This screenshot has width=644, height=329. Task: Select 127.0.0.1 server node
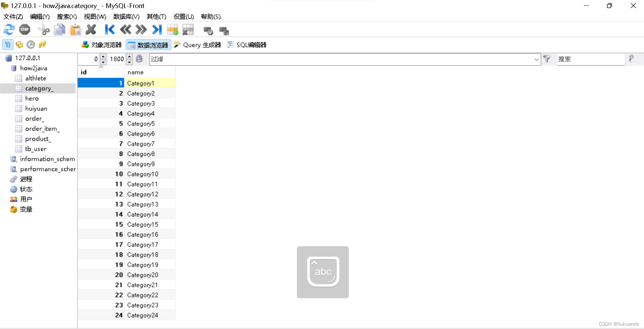28,58
